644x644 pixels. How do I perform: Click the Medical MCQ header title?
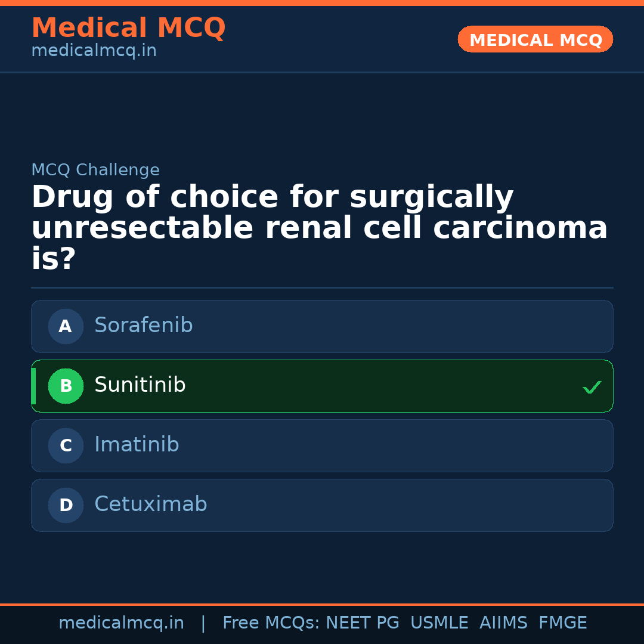point(128,28)
